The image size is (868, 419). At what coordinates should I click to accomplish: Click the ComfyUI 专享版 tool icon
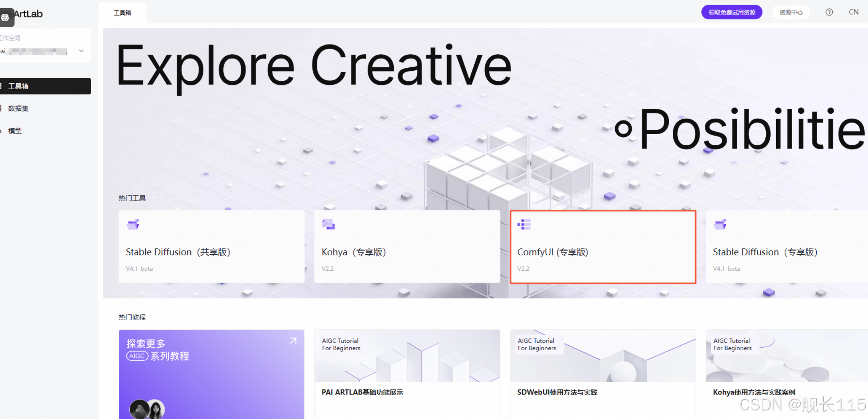(x=524, y=224)
